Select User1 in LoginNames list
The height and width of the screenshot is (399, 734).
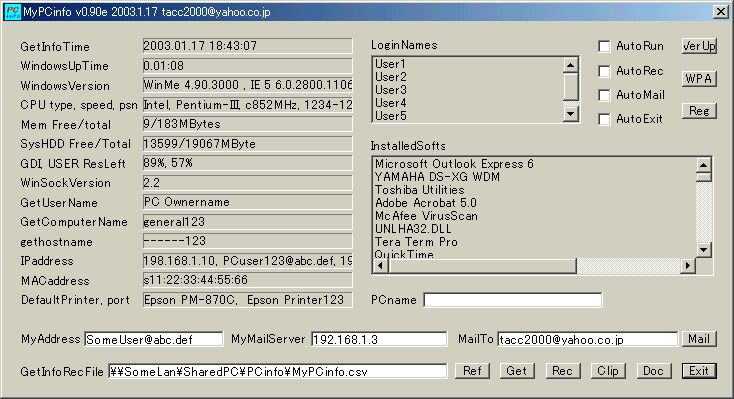pyautogui.click(x=468, y=64)
